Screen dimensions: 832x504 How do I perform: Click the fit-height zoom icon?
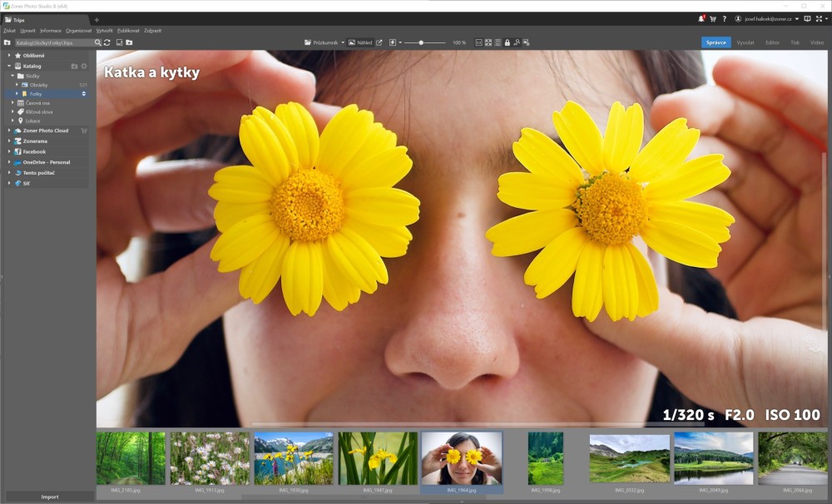(x=498, y=42)
